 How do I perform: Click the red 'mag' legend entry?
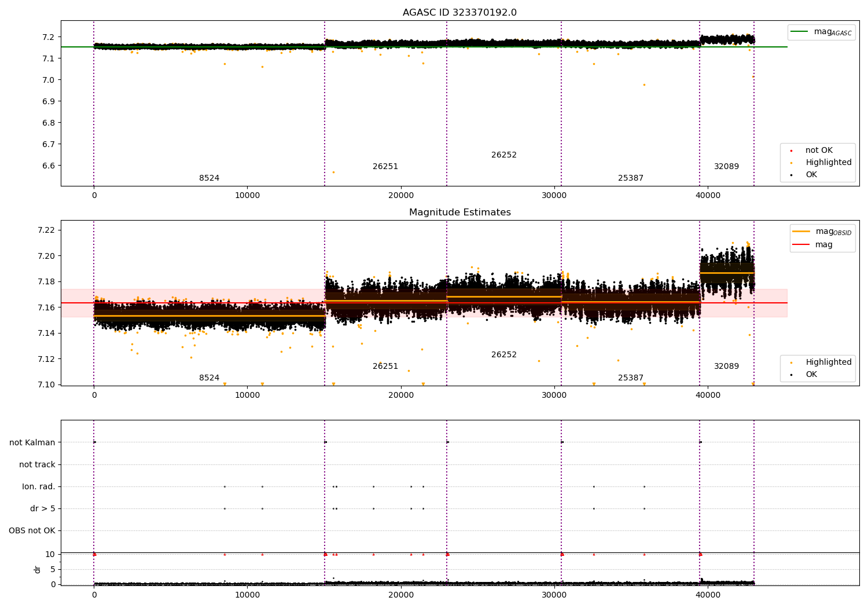(824, 244)
